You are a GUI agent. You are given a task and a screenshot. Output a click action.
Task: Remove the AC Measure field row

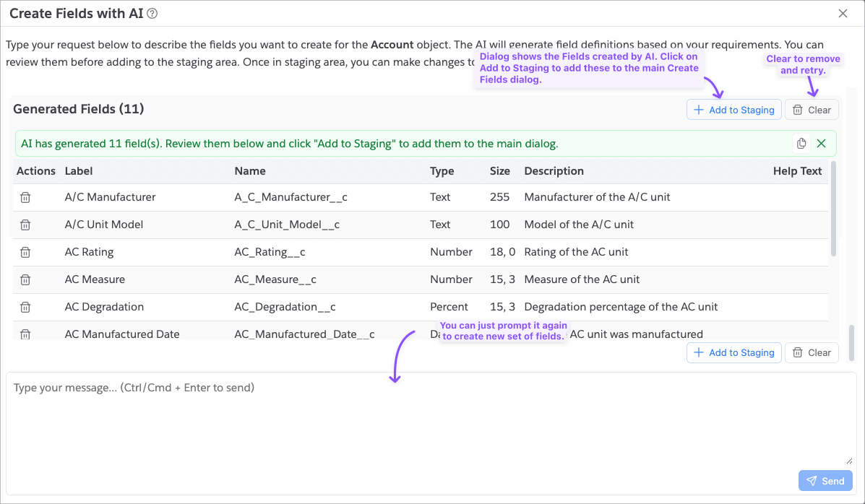point(25,279)
